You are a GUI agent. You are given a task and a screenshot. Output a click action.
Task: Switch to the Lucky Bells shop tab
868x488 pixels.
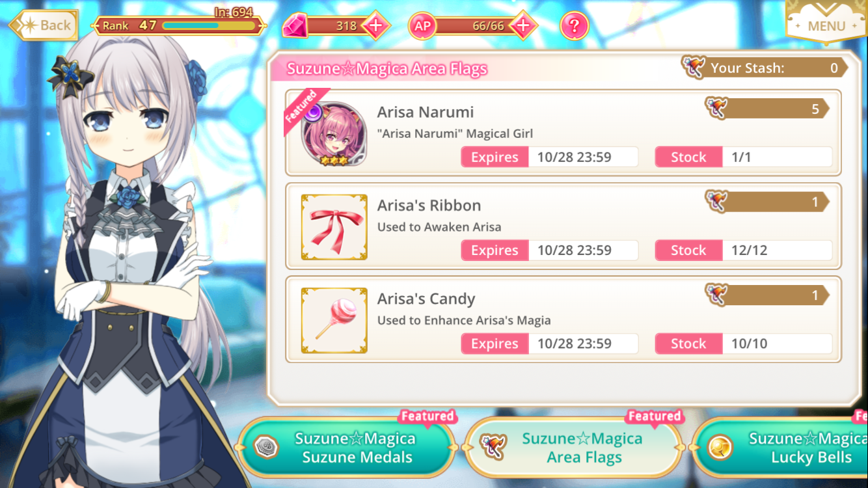tap(781, 448)
